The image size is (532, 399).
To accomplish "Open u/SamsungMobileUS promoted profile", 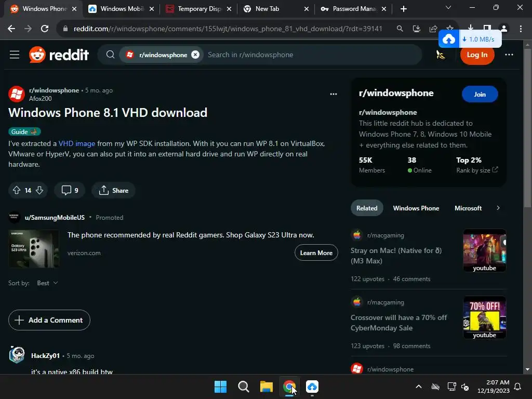I will (55, 218).
